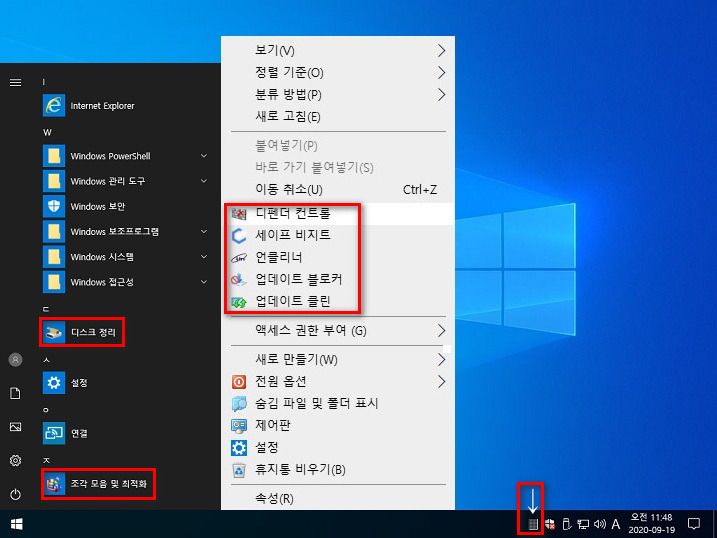This screenshot has width=717, height=538.
Task: Open 액세스 권한 부여 (G) submenu
Action: coord(338,330)
